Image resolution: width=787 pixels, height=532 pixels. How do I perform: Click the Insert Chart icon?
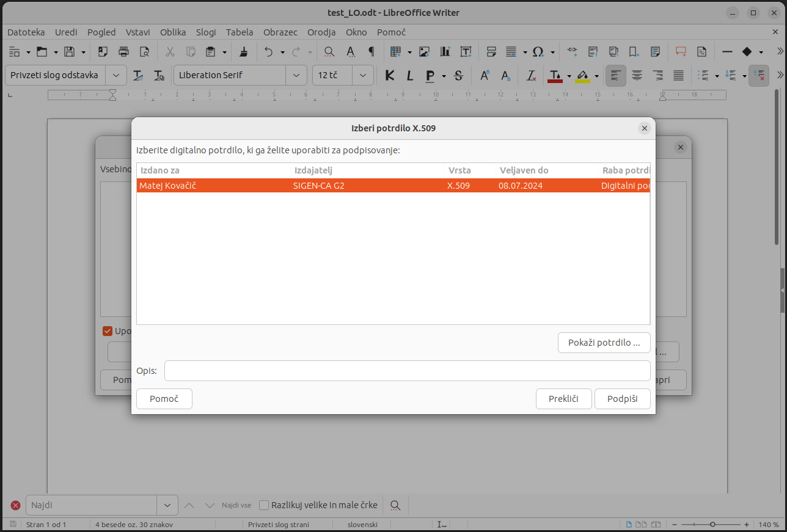[445, 52]
